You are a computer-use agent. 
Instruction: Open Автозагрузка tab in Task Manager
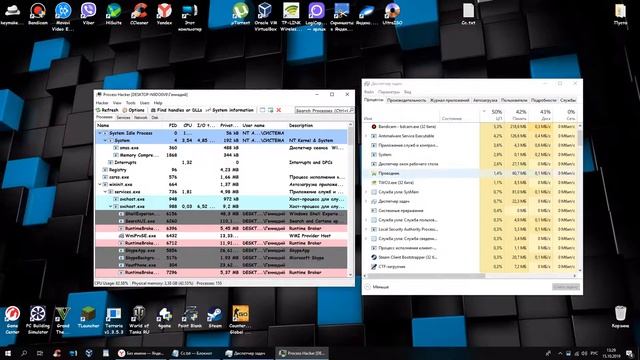[x=485, y=100]
